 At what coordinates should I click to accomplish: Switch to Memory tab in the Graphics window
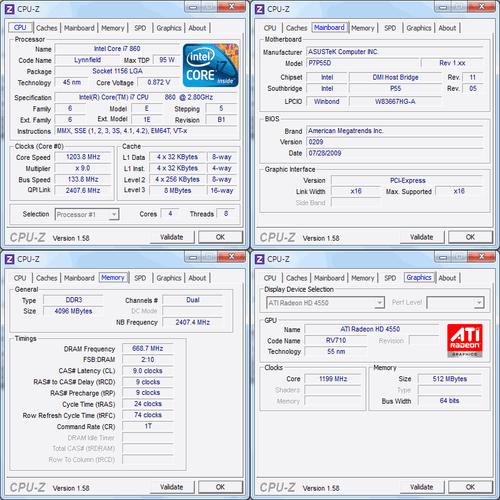(x=363, y=278)
